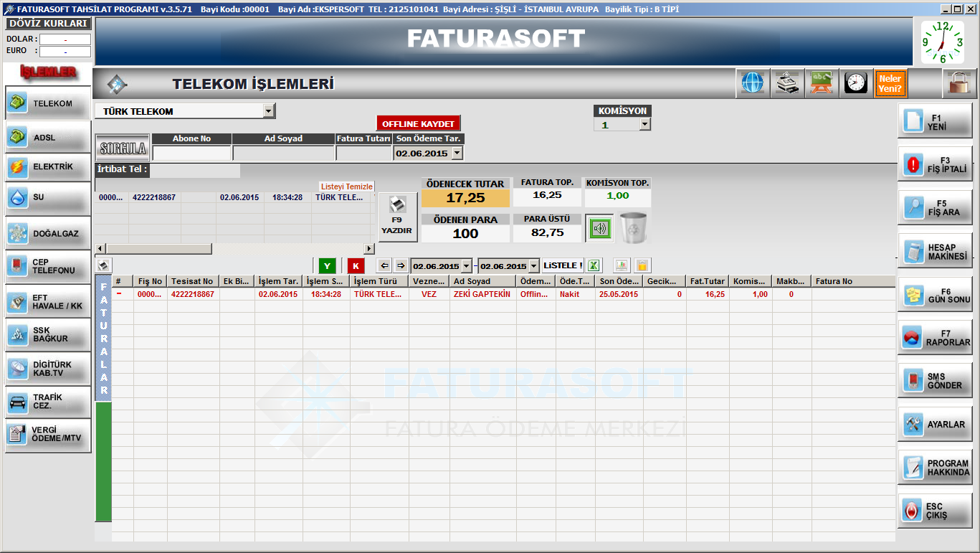Click into the Ad Soyad field
Screen dimensions: 980x553
284,153
